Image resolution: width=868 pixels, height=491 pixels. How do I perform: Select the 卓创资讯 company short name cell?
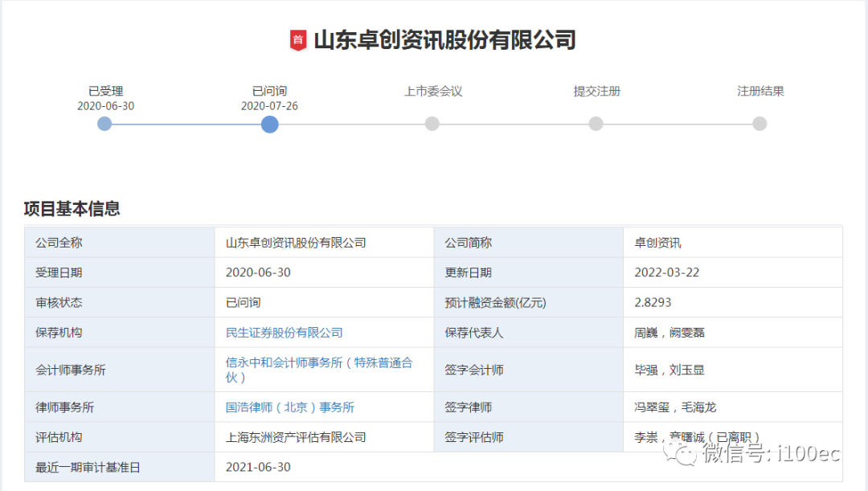657,243
